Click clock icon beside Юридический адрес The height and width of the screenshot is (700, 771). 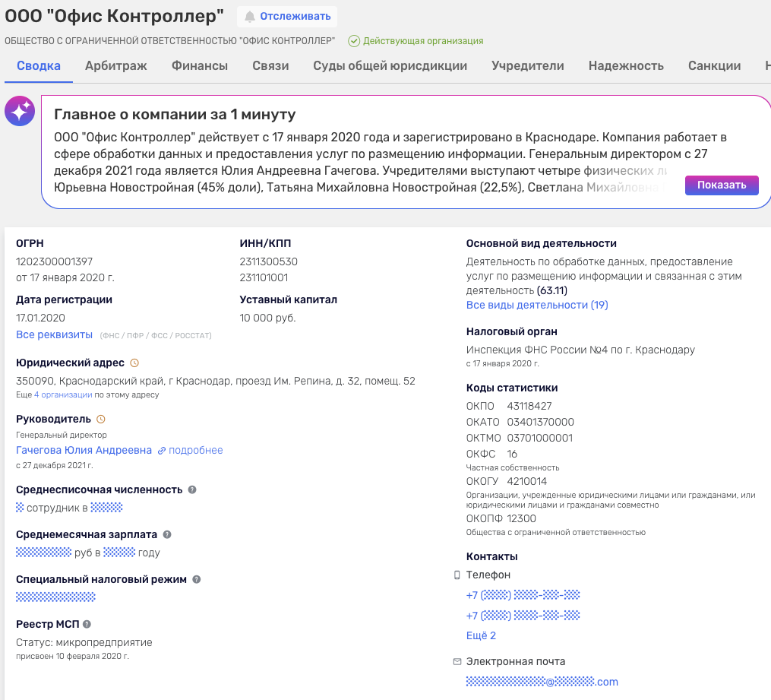134,363
